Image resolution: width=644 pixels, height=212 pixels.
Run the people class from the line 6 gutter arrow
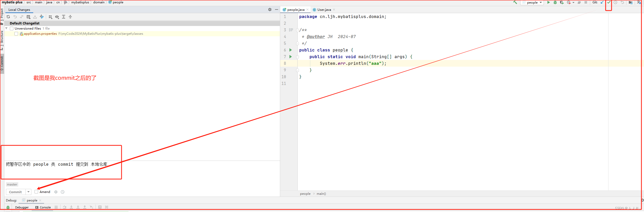point(290,50)
